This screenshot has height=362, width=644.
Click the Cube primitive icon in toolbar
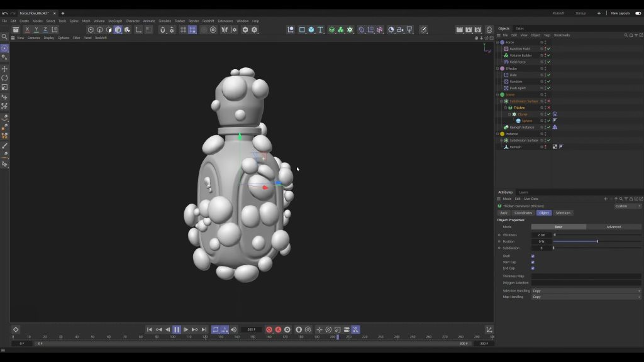311,30
